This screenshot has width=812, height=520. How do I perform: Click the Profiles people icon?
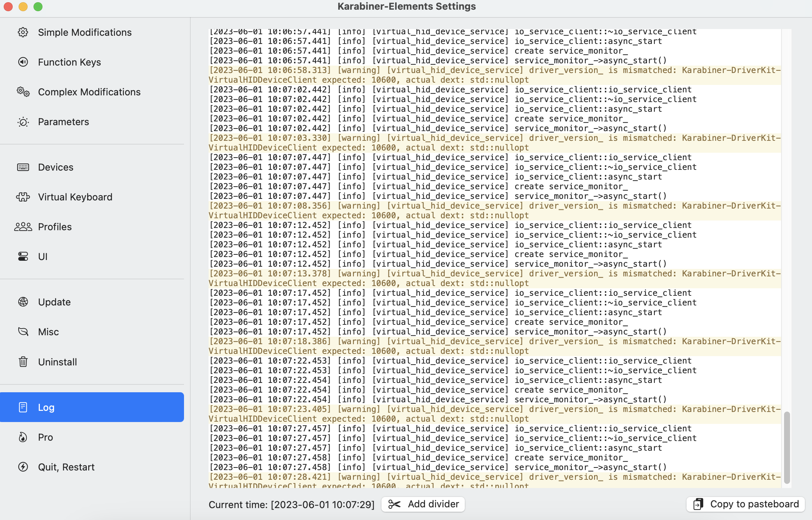click(x=23, y=226)
